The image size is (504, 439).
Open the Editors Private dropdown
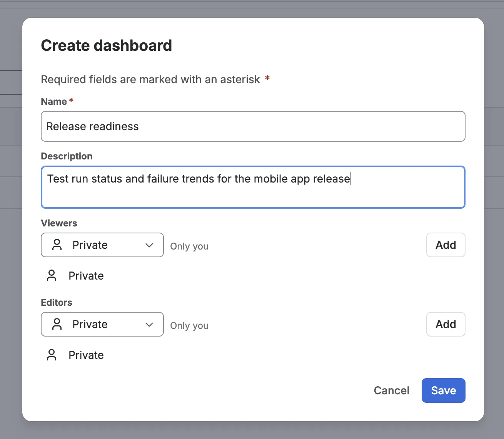tap(102, 324)
